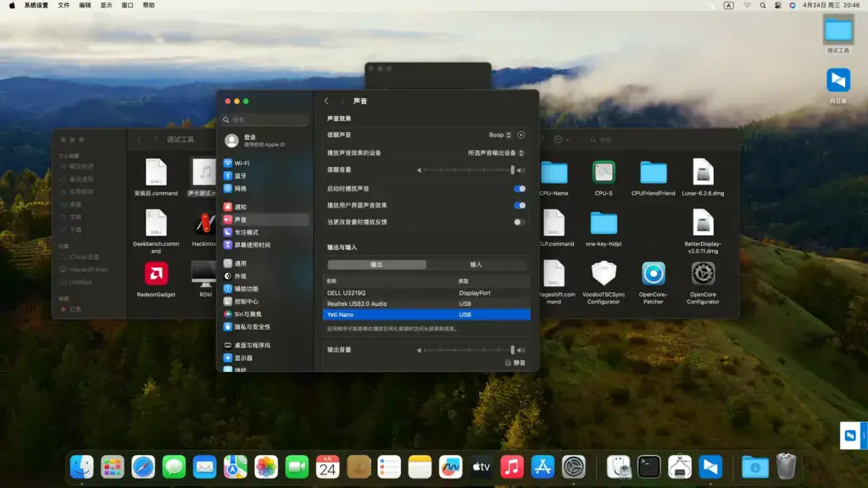
Task: Switch to the 输入 tab
Action: coord(476,264)
